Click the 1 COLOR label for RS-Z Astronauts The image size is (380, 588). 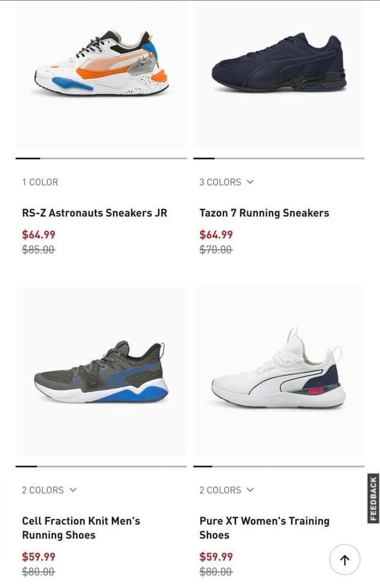[x=40, y=183]
